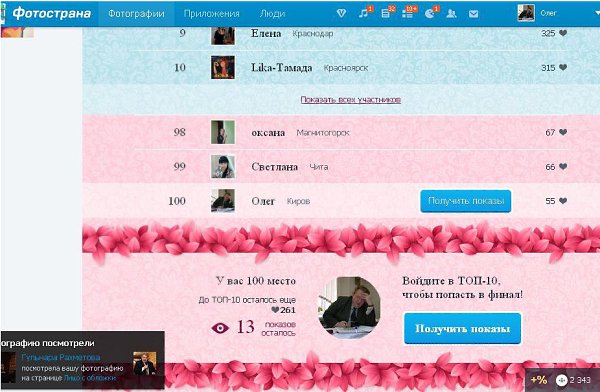
Task: Open the +% bonus widget in corner
Action: [x=539, y=380]
